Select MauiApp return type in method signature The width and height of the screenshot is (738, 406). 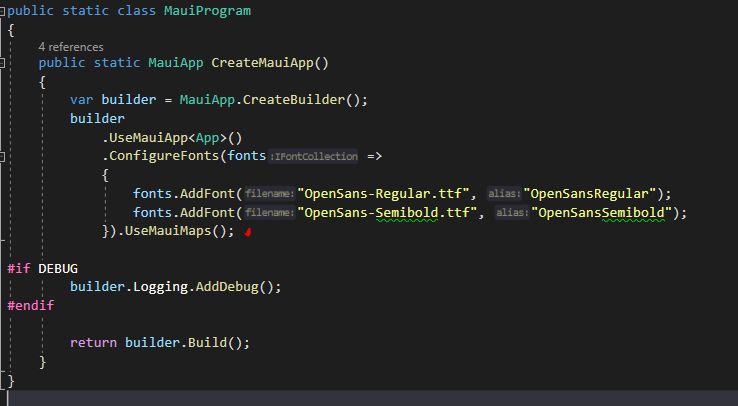tap(176, 63)
